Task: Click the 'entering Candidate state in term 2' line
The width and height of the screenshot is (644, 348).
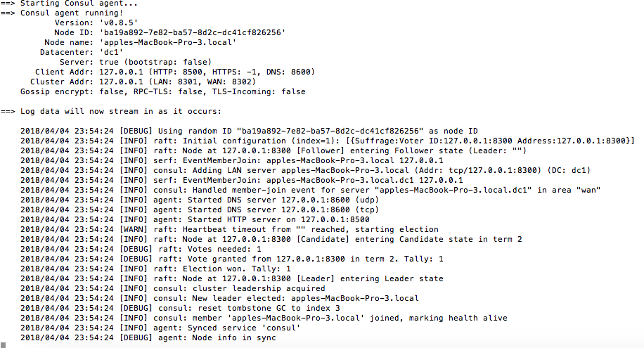Action: click(x=271, y=240)
